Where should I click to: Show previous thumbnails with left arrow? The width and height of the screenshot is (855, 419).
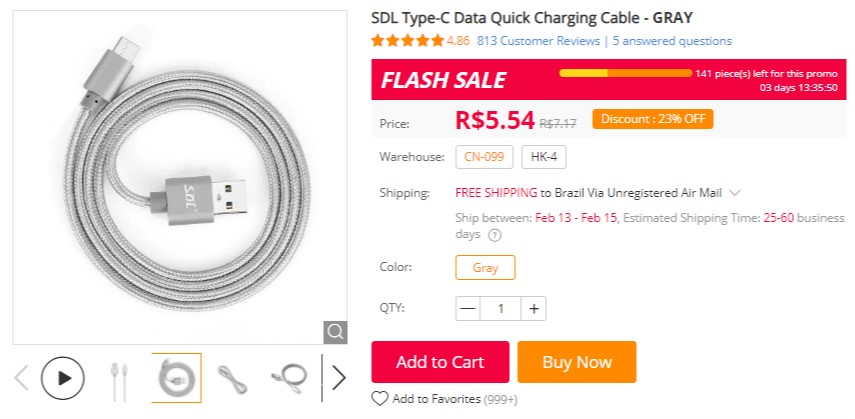point(22,378)
